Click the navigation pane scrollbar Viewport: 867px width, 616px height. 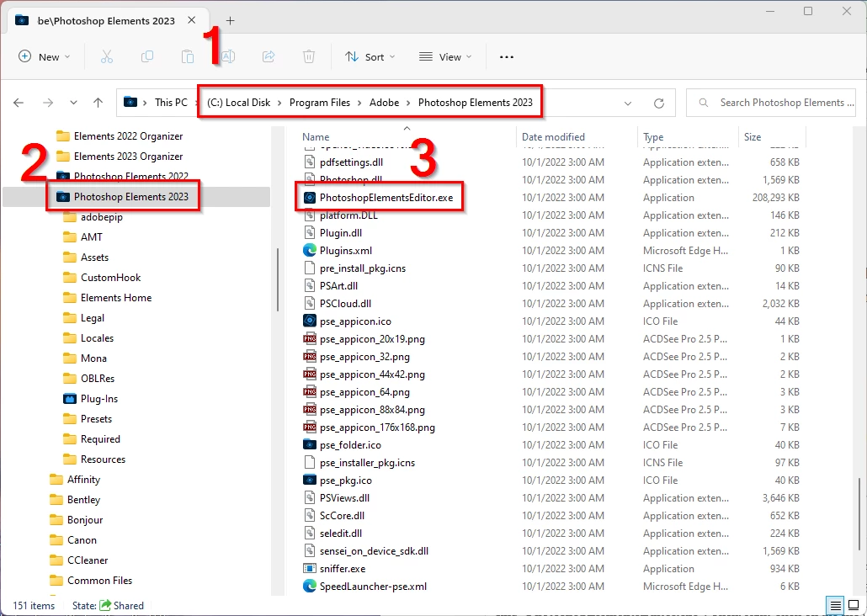coord(277,279)
